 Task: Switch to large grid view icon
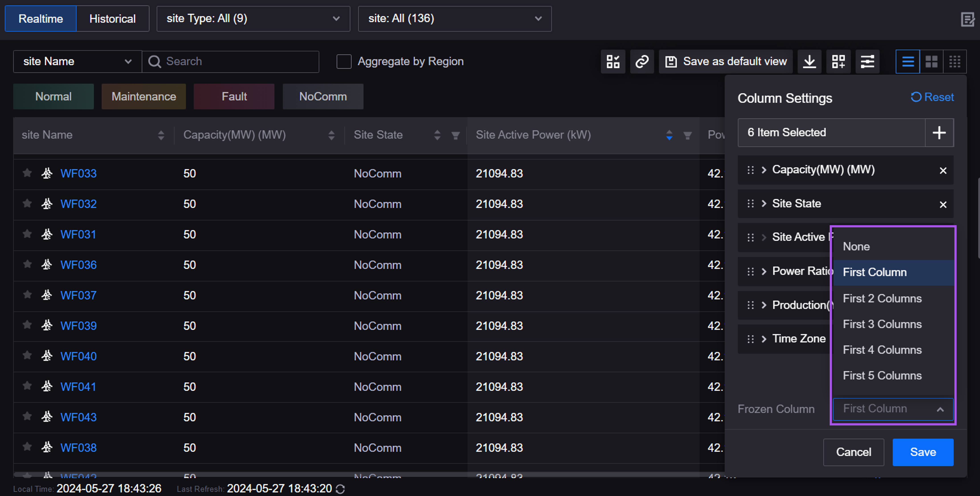click(x=931, y=62)
